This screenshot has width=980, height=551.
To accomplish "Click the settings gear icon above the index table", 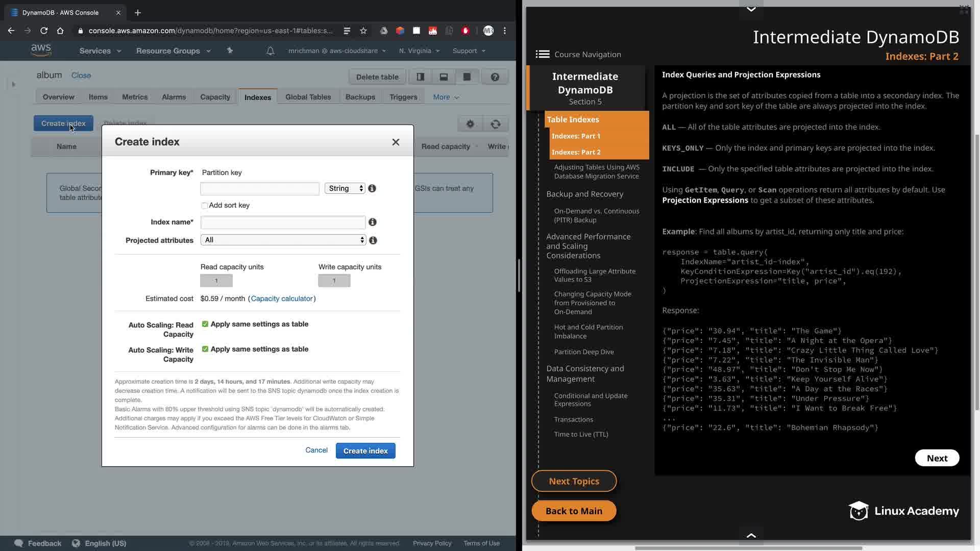I will [x=470, y=124].
